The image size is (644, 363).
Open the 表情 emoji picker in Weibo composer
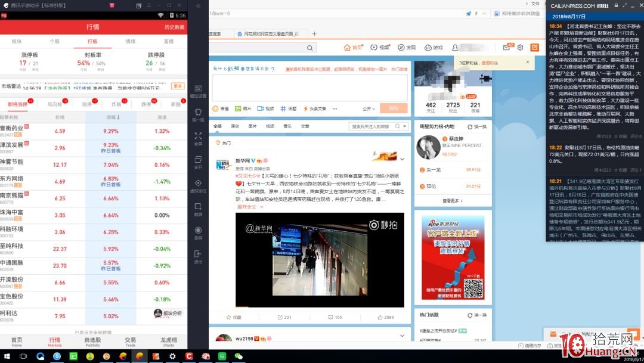point(222,108)
